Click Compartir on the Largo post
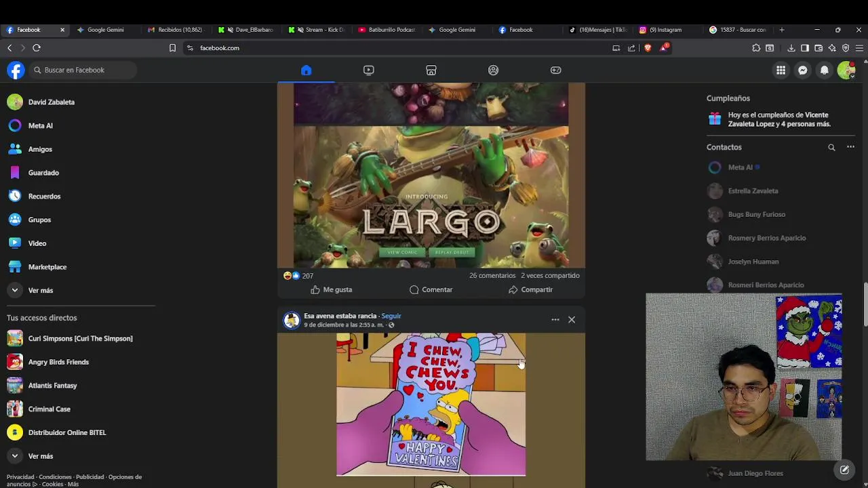868x488 pixels. point(530,289)
